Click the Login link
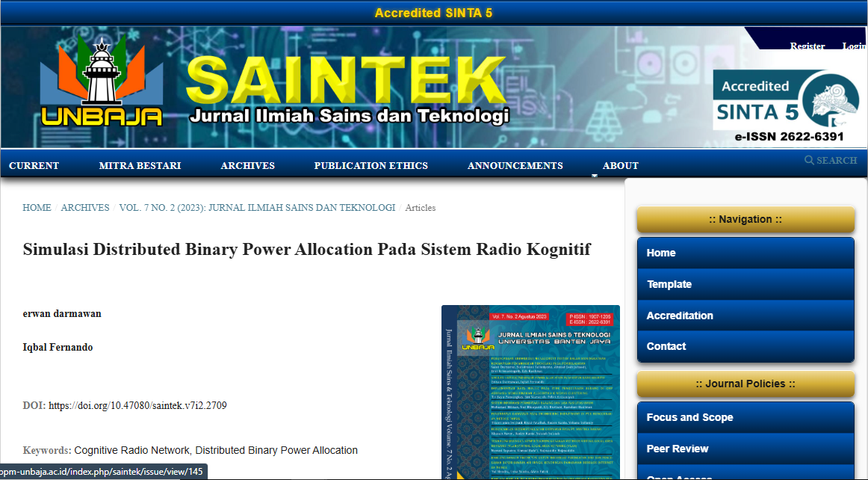Viewport: 868px width, 480px height. coord(854,46)
